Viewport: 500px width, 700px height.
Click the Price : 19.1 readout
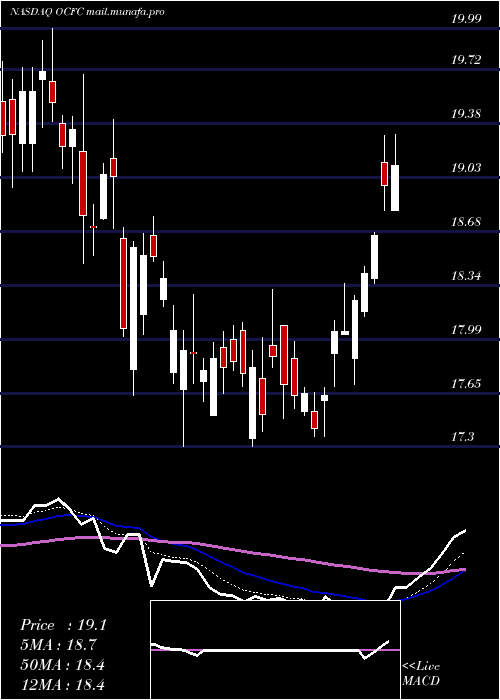[63, 625]
